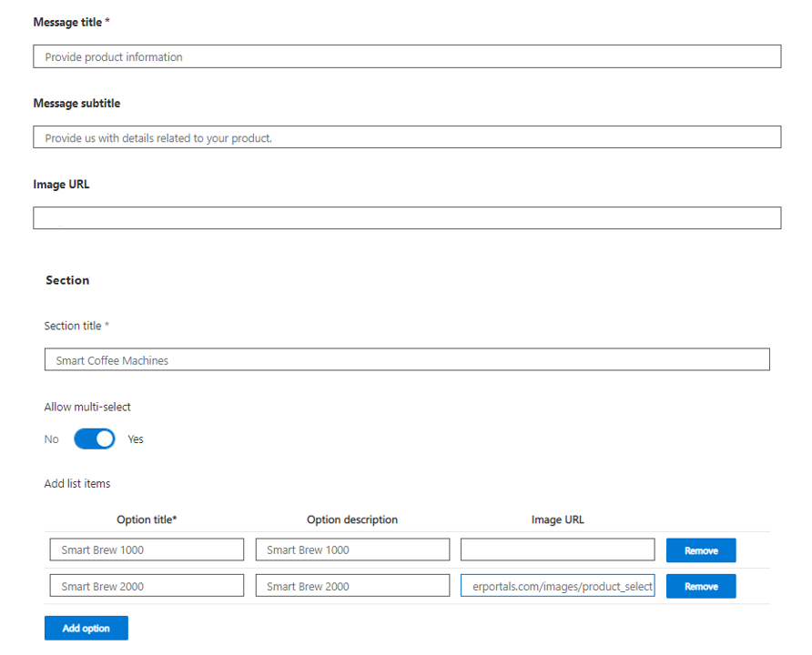This screenshot has width=812, height=655.
Task: Click the 'Section title' label
Action: point(73,326)
